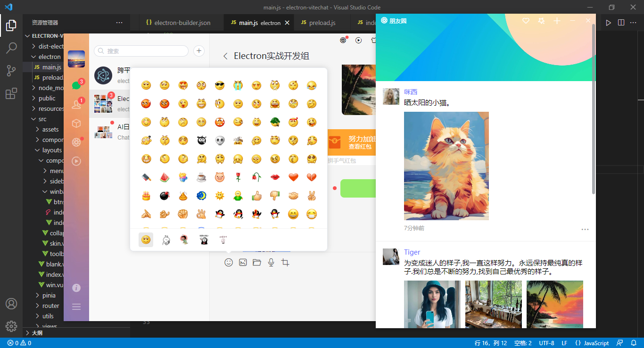
Task: Select the second sticker pack tab
Action: tap(165, 240)
